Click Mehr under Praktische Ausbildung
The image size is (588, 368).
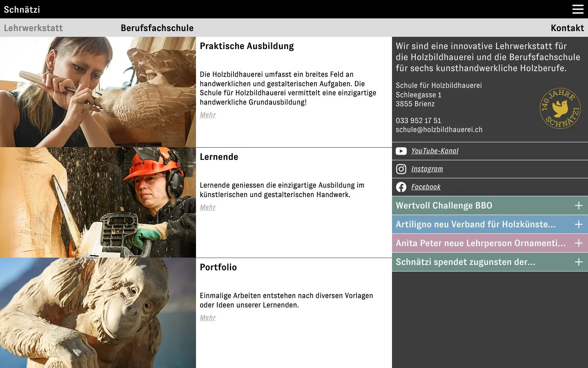click(x=208, y=115)
